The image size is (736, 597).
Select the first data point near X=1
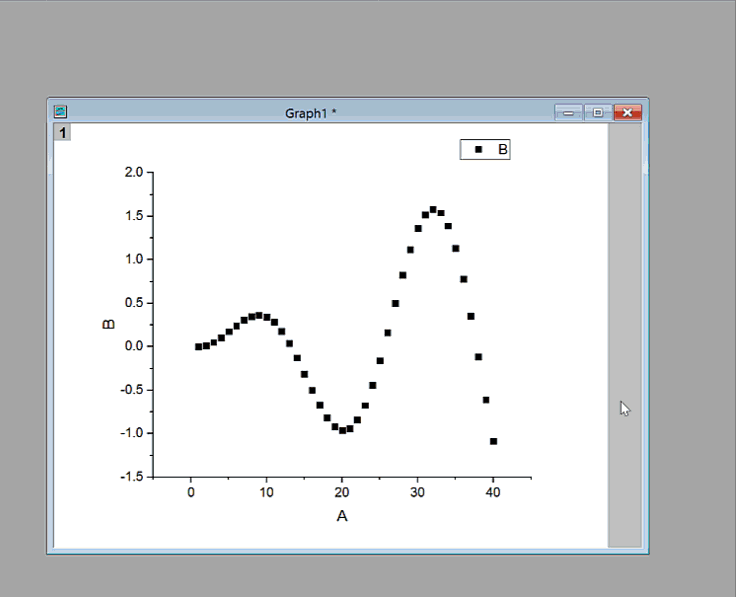point(198,347)
